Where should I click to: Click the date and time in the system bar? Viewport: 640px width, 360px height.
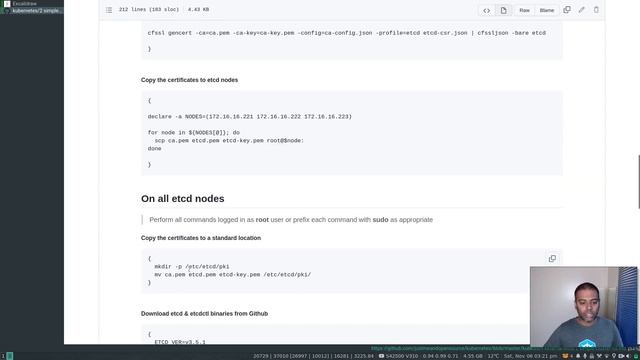(530, 356)
